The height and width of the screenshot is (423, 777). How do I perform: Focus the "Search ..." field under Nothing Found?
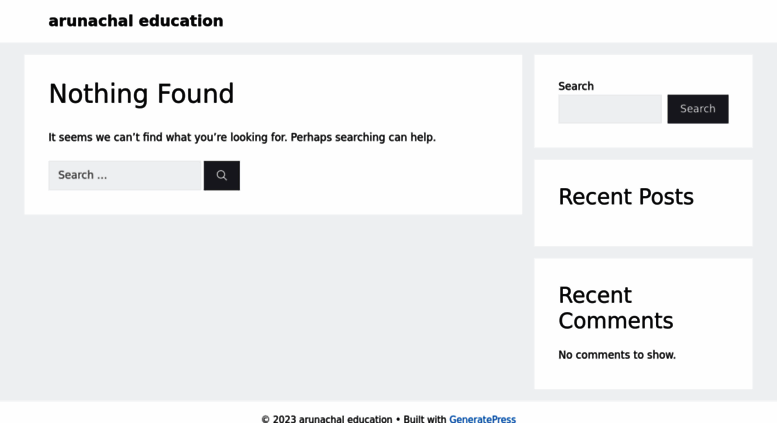[x=125, y=175]
